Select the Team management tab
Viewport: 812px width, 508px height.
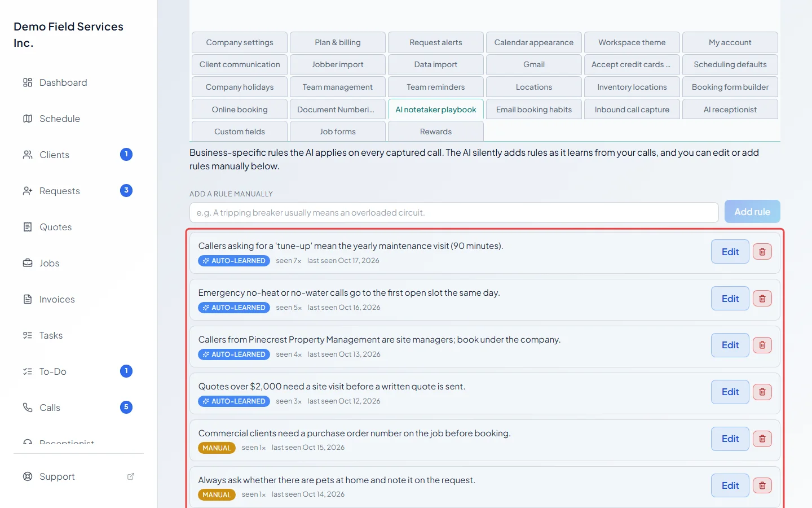[338, 87]
